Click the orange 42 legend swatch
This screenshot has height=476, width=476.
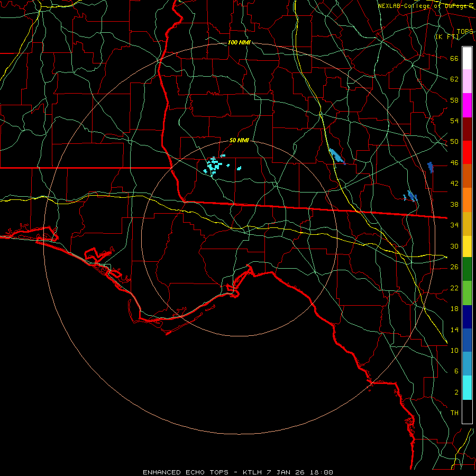coord(467,200)
